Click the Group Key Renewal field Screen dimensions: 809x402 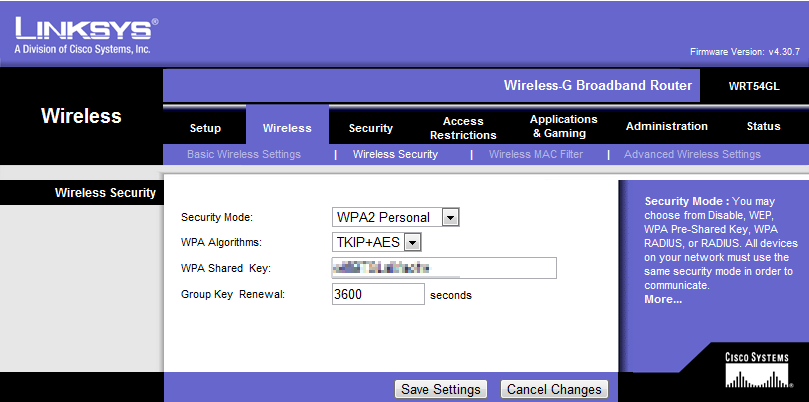[x=378, y=295]
